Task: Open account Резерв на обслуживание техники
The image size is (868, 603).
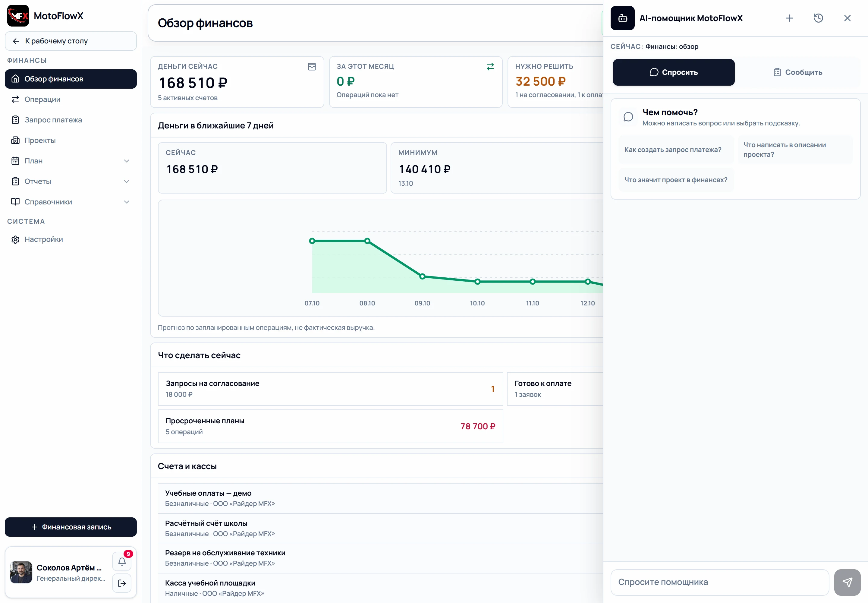Action: (380, 558)
